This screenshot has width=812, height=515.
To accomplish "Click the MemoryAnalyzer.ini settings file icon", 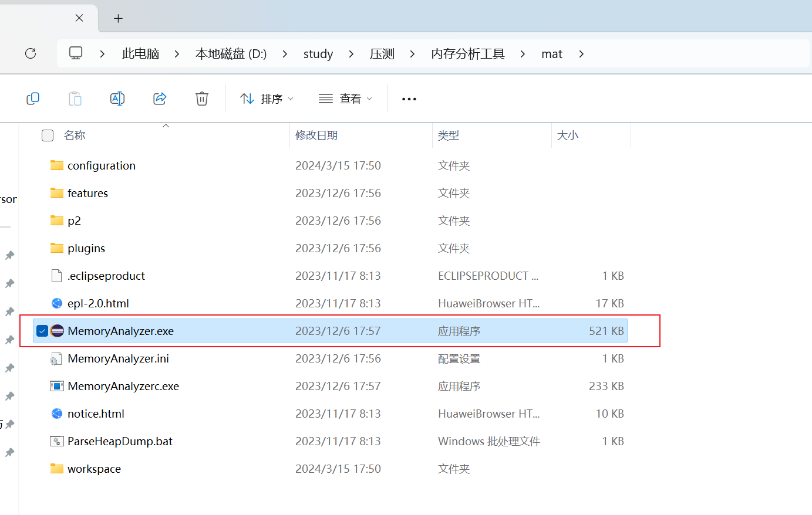I will tap(56, 358).
